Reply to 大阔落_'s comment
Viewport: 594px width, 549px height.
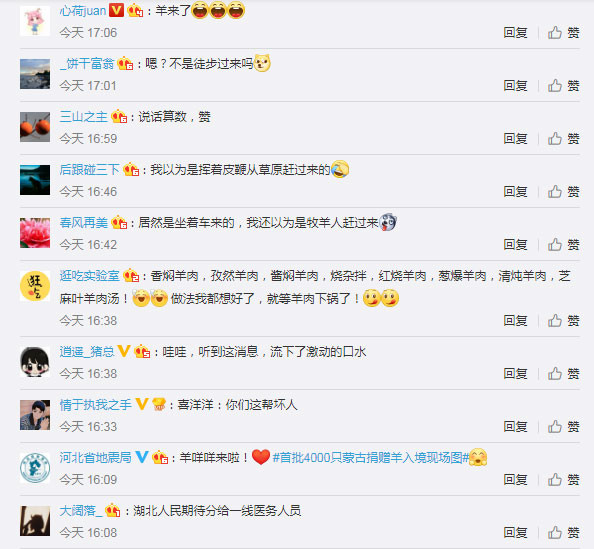[515, 533]
